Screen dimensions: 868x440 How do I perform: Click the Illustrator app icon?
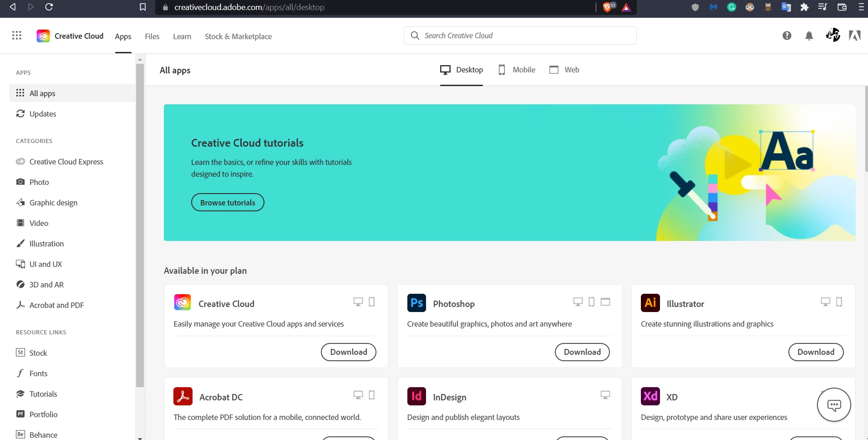click(x=650, y=303)
